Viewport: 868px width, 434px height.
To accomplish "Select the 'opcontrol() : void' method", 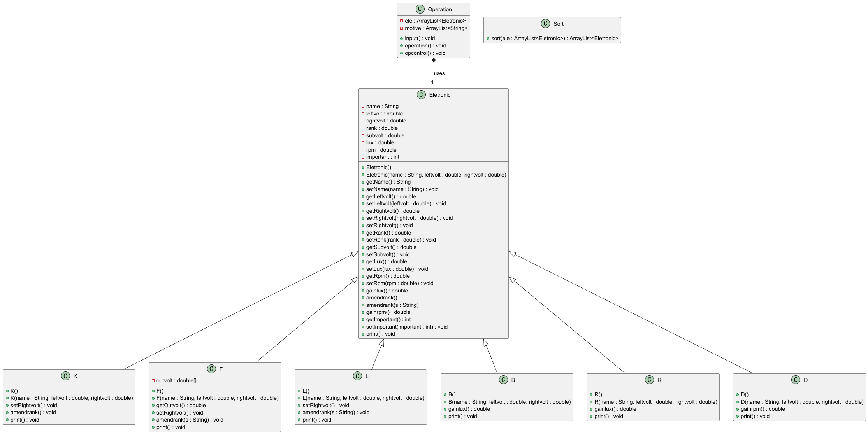I will [425, 53].
